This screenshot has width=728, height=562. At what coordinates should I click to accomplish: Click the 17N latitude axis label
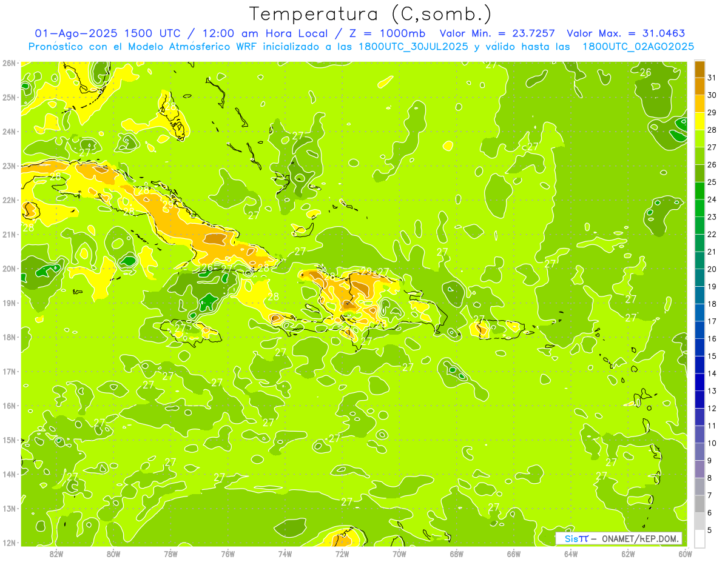[8, 371]
